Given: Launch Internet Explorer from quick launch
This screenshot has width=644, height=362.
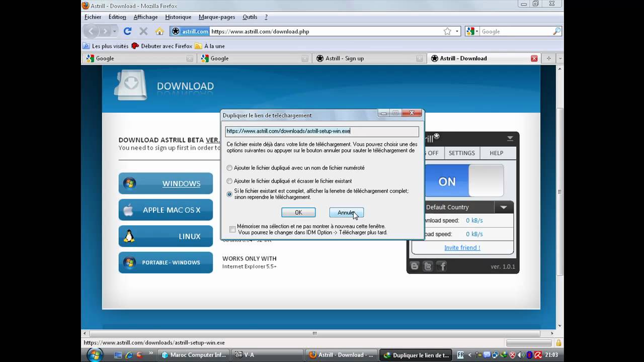Looking at the screenshot, I should tap(129, 355).
